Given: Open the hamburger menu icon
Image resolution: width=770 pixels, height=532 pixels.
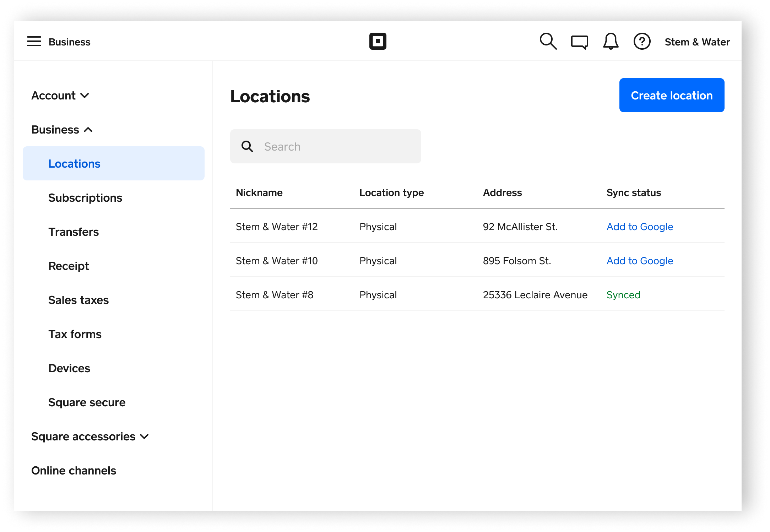Looking at the screenshot, I should tap(34, 42).
